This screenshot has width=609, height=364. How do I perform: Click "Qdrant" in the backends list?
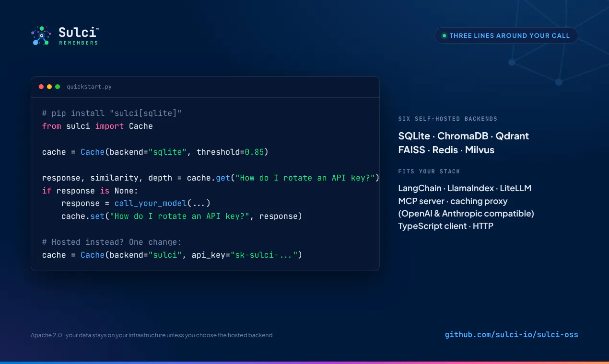[512, 136]
